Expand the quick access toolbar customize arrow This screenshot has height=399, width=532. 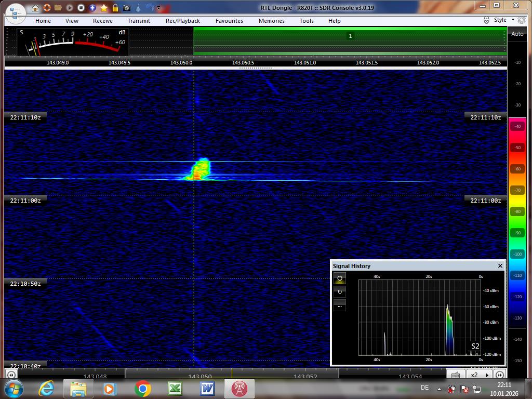click(159, 8)
